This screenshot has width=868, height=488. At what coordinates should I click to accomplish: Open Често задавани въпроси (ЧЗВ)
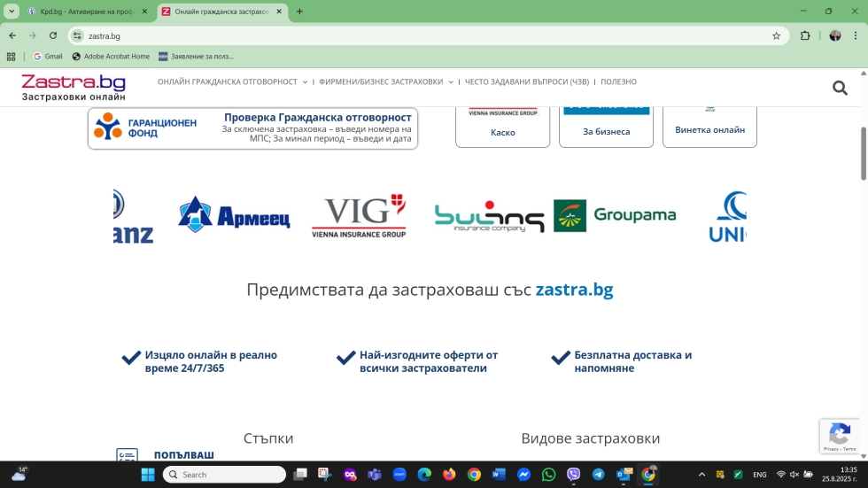[x=527, y=81]
